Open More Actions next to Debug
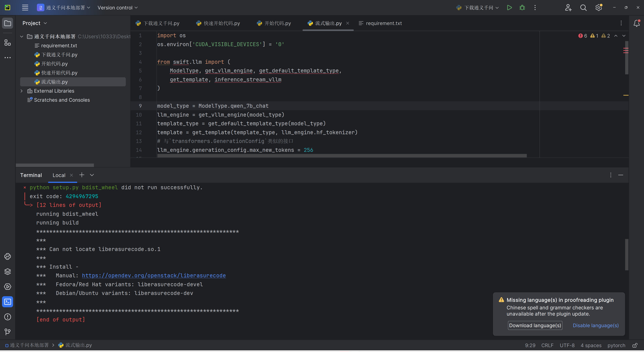Viewport: 644px width, 352px height. tap(535, 8)
